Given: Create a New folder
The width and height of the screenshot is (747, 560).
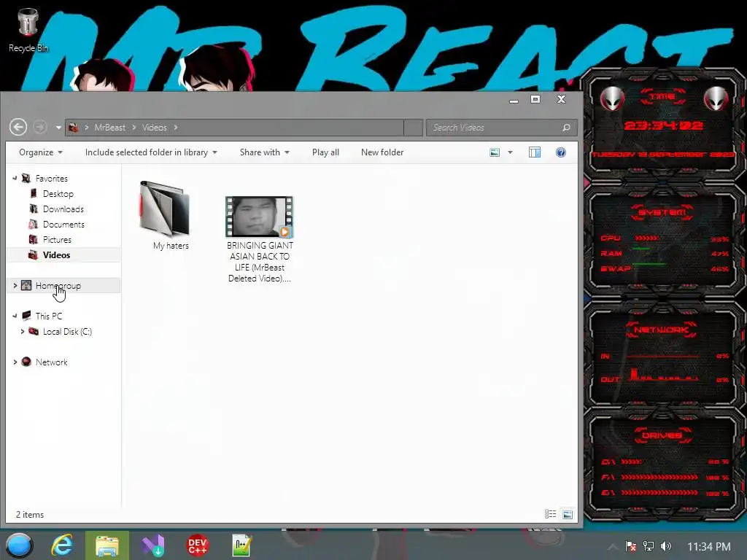Looking at the screenshot, I should [x=382, y=152].
